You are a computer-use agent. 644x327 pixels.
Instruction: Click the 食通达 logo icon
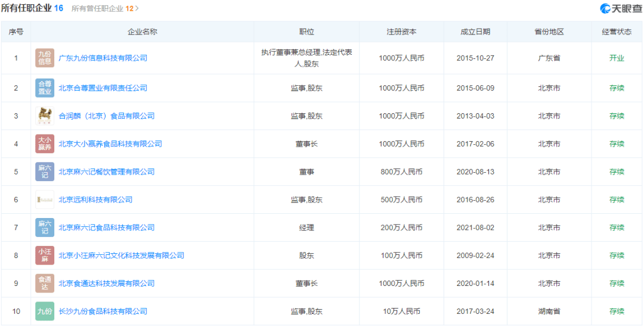point(45,284)
